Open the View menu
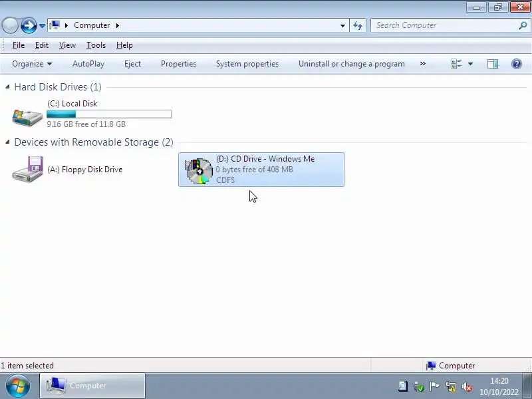The height and width of the screenshot is (399, 532). 67,45
